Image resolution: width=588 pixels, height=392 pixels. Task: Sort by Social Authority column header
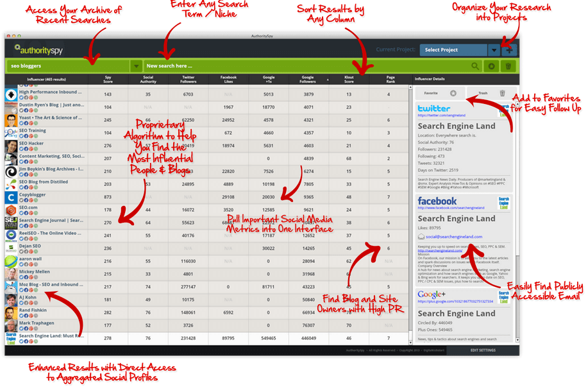tap(148, 80)
